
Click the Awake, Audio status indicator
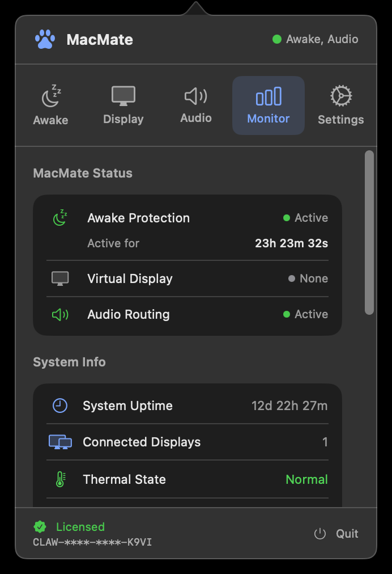pyautogui.click(x=315, y=39)
